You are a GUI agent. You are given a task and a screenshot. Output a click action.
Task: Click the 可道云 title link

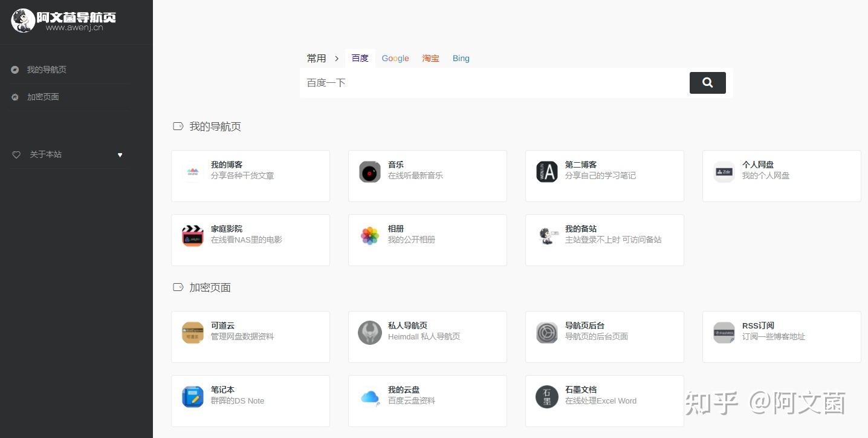point(222,325)
